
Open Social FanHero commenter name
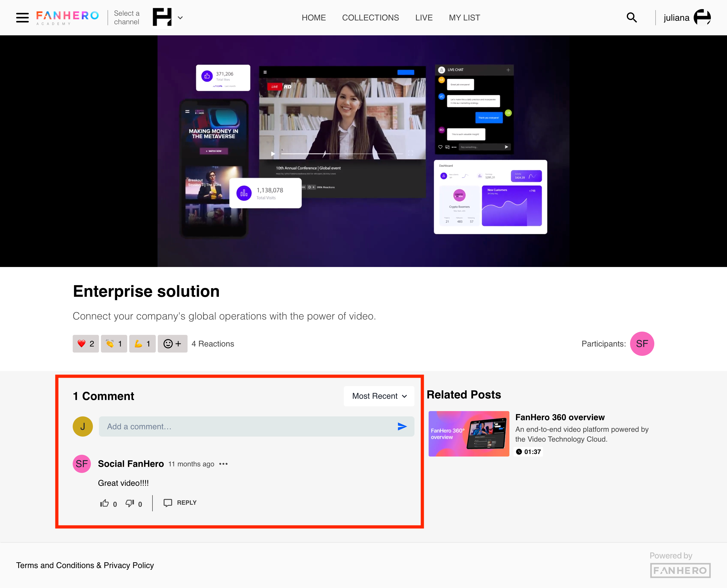click(131, 464)
